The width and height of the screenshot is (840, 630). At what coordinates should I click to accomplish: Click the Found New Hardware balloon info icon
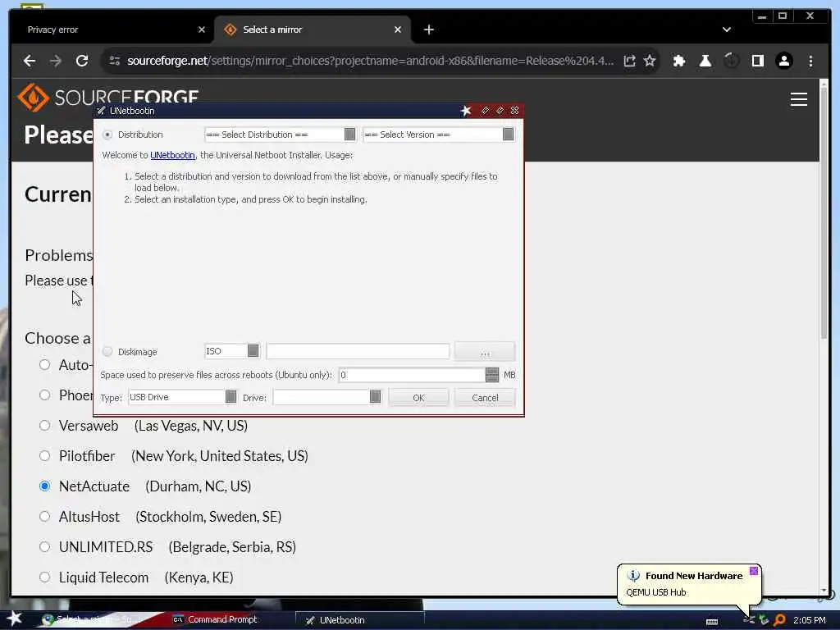click(633, 576)
